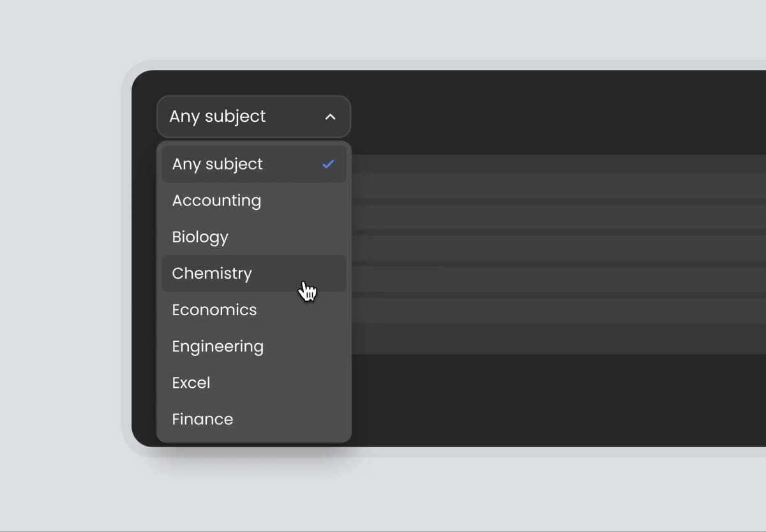Select the bottom-most placeholder table row
The image size is (766, 532).
(555, 339)
